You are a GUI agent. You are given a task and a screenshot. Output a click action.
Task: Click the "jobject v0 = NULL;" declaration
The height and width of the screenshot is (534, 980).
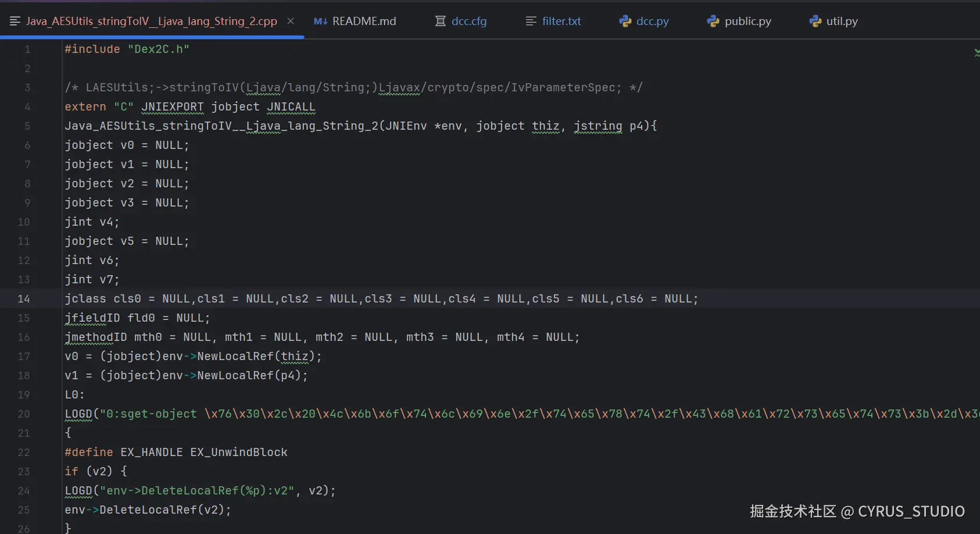(127, 145)
